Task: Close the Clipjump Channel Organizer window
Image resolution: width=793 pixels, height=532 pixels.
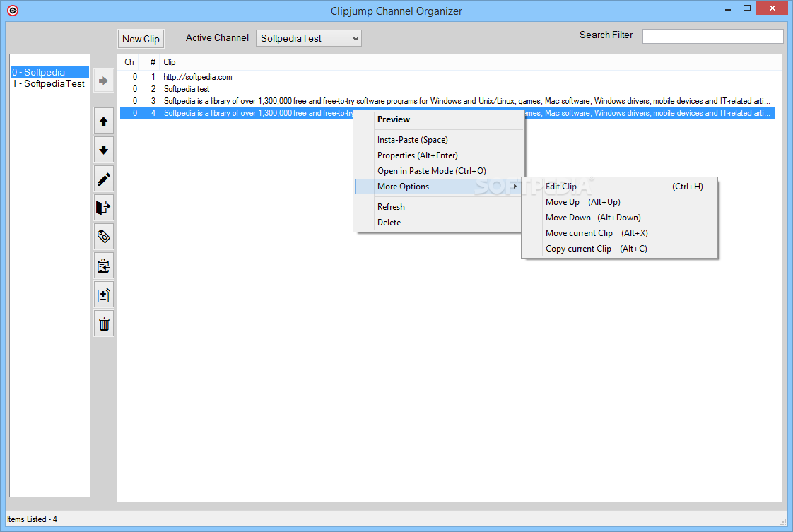Action: pos(773,8)
